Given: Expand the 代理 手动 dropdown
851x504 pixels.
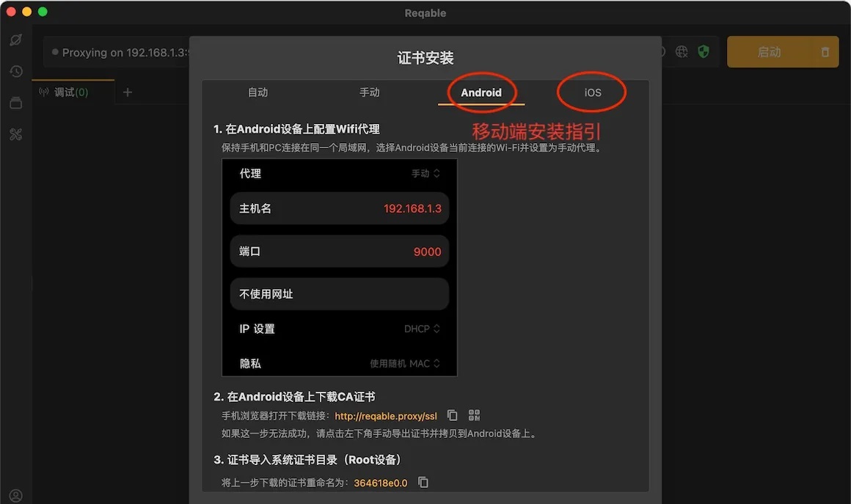Looking at the screenshot, I should [426, 174].
